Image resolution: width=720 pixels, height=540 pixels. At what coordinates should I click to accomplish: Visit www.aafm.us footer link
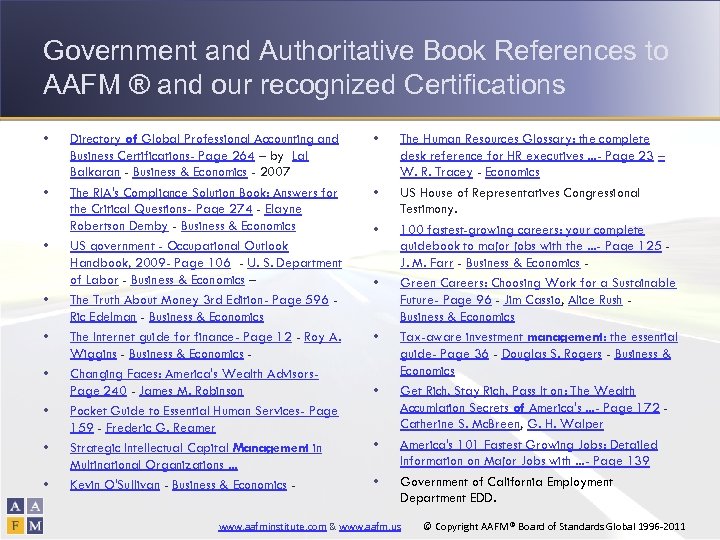coord(370,527)
